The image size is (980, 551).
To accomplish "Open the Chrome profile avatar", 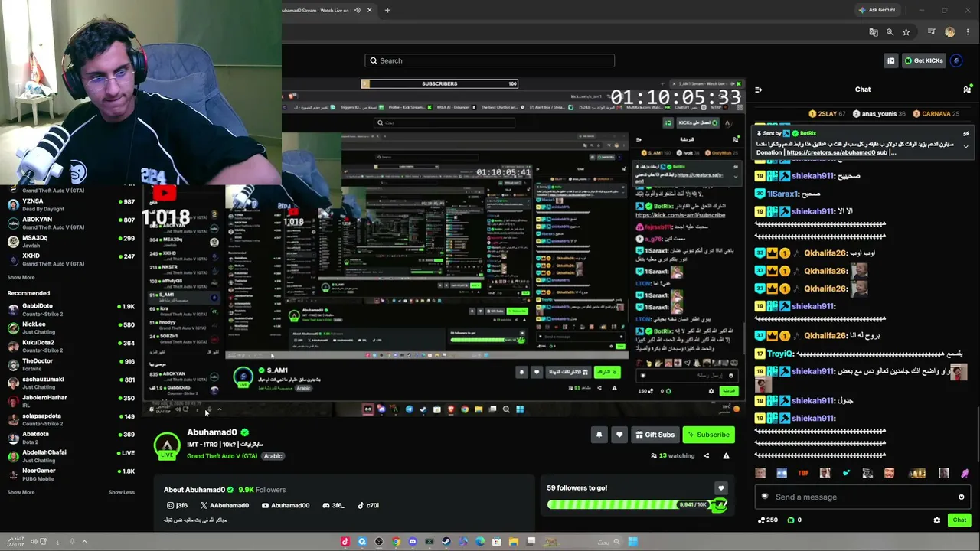I will tap(950, 32).
